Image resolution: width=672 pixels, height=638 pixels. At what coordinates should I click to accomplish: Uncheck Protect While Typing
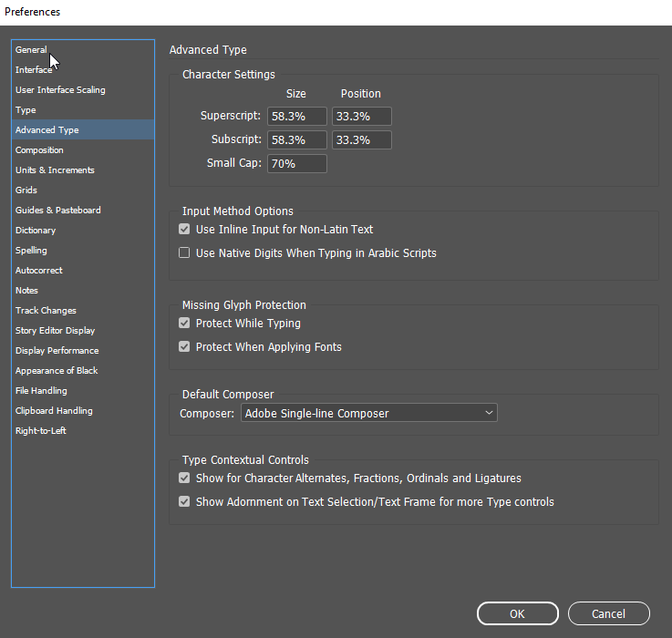184,324
